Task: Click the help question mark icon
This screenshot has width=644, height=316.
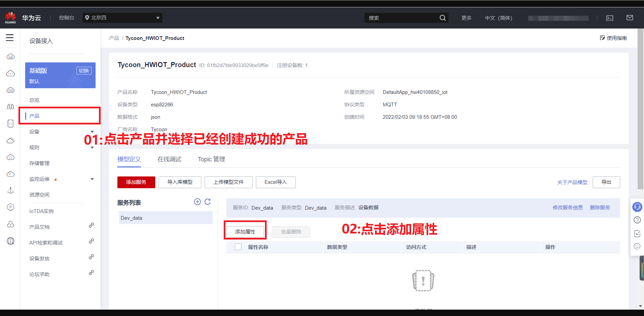Action: point(637,220)
